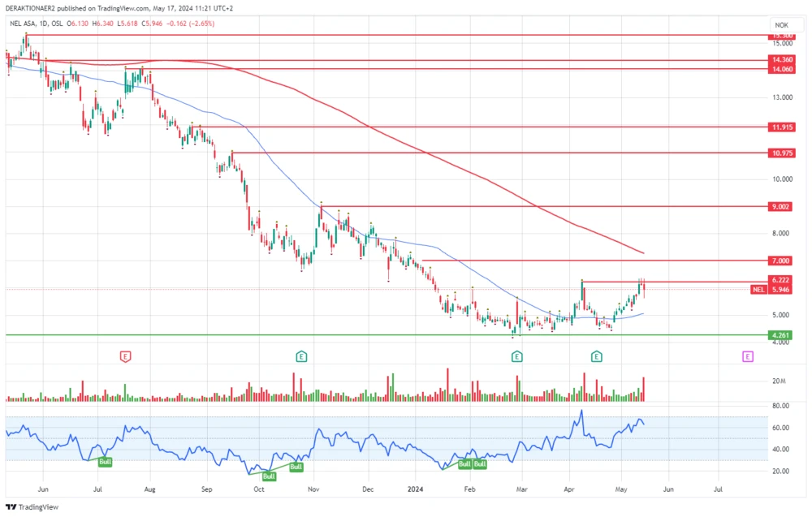Image resolution: width=812 pixels, height=517 pixels.
Task: Click the 2024 label on the time axis
Action: [x=416, y=489]
